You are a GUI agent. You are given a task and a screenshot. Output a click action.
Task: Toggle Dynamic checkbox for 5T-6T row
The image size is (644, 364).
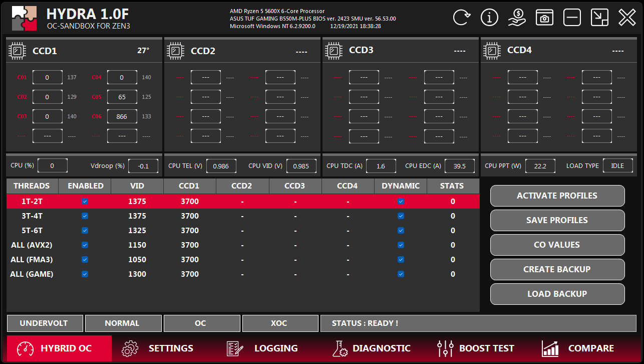401,231
